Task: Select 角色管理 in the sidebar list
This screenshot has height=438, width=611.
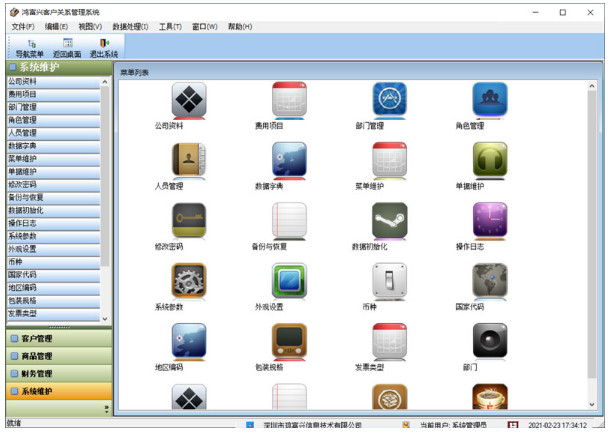Action: [x=53, y=120]
